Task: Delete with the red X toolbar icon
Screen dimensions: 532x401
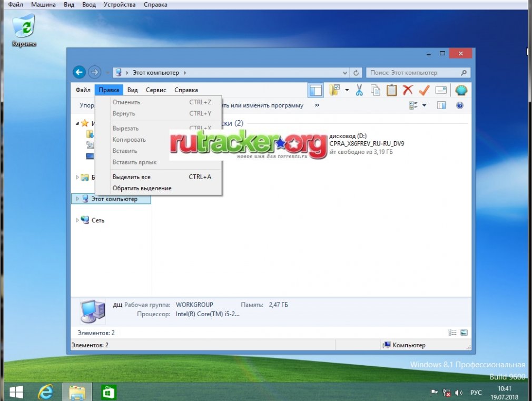Action: pos(408,90)
